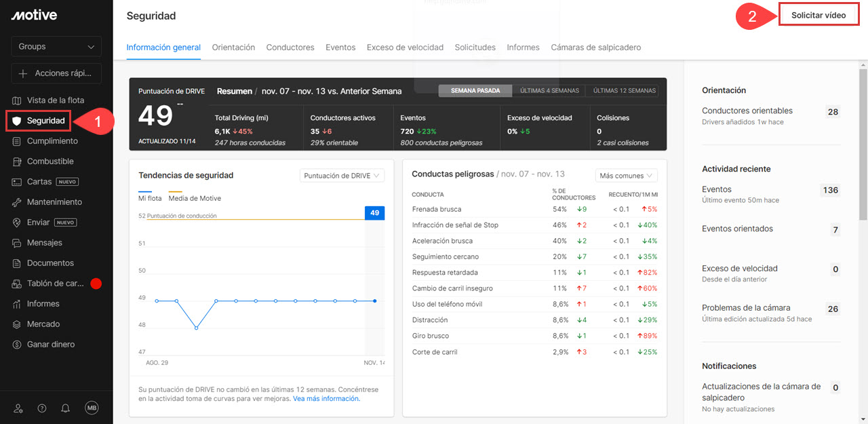Open the Puntuación de DRIVE dropdown

pyautogui.click(x=342, y=176)
